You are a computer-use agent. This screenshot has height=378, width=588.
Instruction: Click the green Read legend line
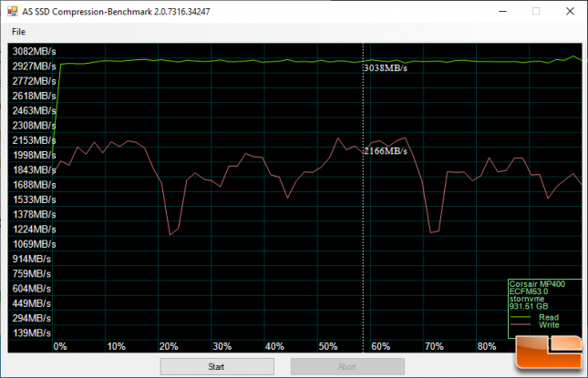521,317
